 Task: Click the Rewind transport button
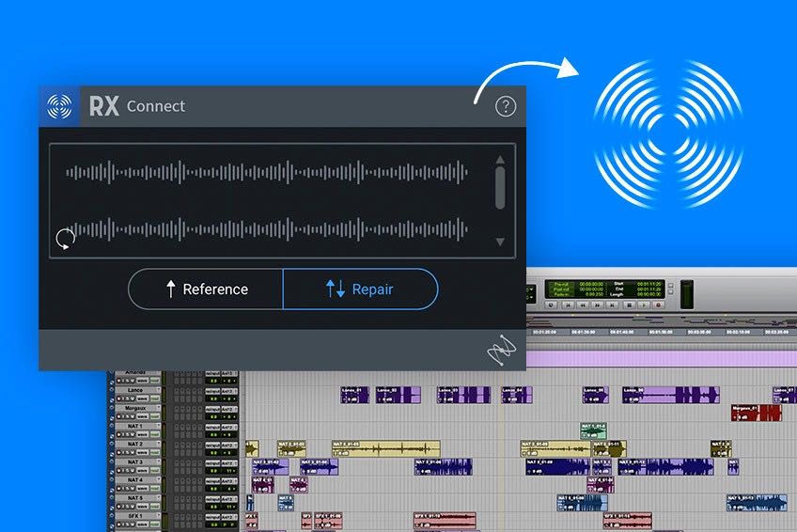pyautogui.click(x=584, y=305)
